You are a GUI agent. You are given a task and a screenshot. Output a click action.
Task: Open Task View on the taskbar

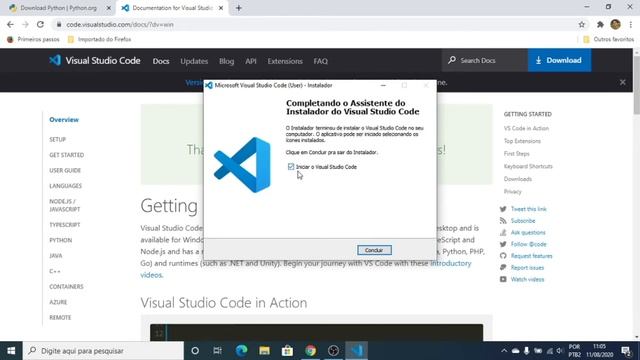pyautogui.click(x=218, y=351)
